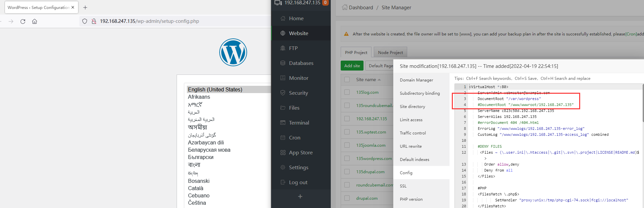644x208 pixels.
Task: Click the plus icon below Log out
Action: 300,196
